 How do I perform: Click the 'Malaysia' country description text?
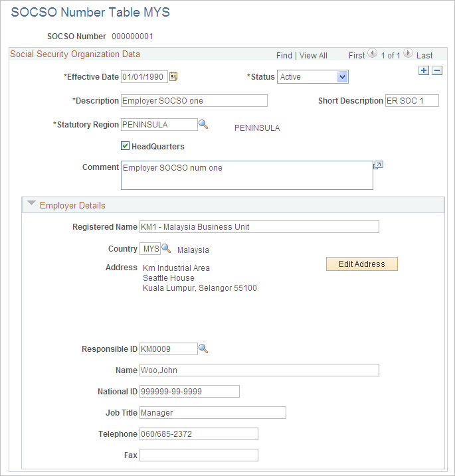[193, 250]
